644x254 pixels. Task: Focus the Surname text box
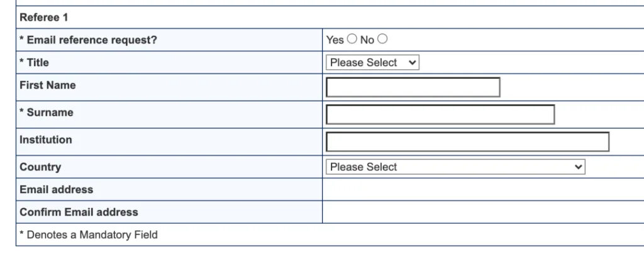tap(440, 114)
